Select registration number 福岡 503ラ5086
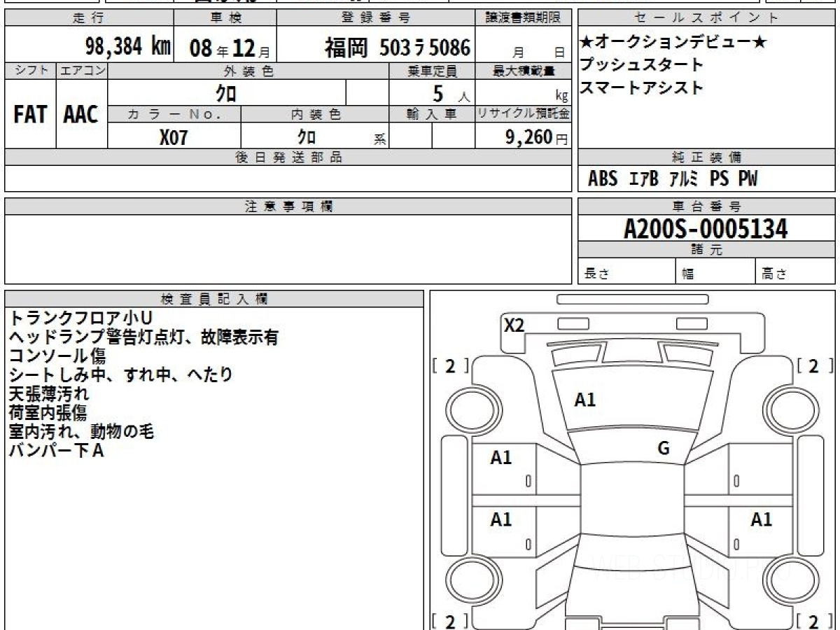This screenshot has height=630, width=840. pos(397,48)
